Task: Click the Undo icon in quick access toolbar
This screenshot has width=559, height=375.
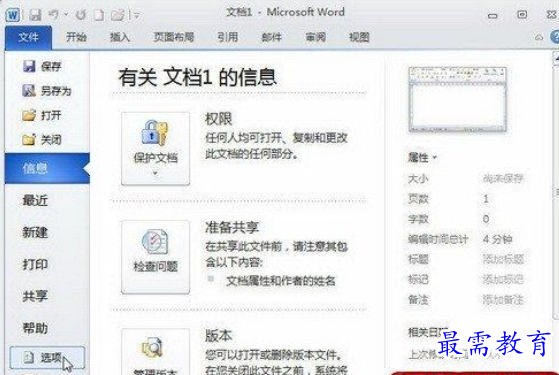Action: [x=54, y=15]
